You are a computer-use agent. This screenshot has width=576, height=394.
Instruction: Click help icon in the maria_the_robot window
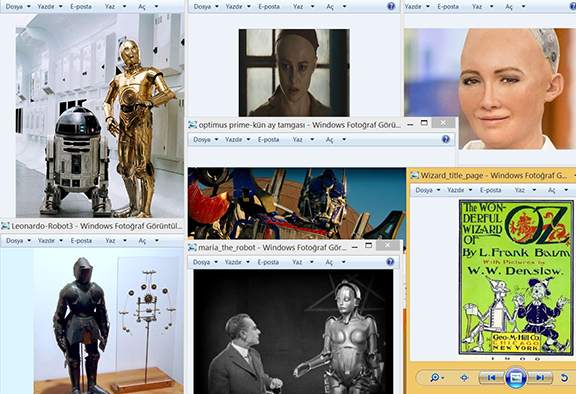pos(390,262)
